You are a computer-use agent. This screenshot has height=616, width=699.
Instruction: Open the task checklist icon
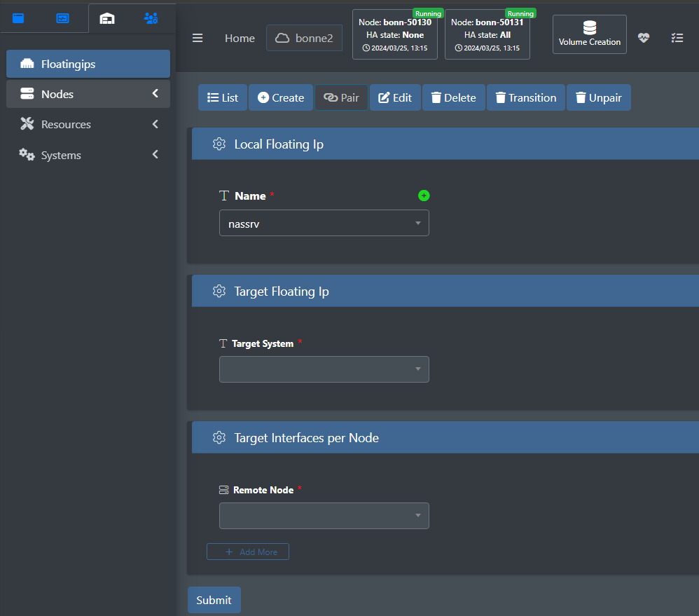(x=677, y=38)
